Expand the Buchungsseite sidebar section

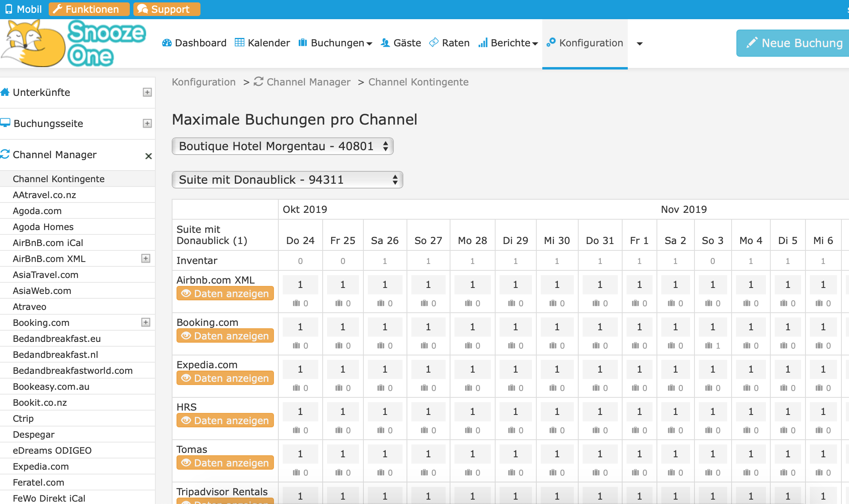pyautogui.click(x=147, y=123)
